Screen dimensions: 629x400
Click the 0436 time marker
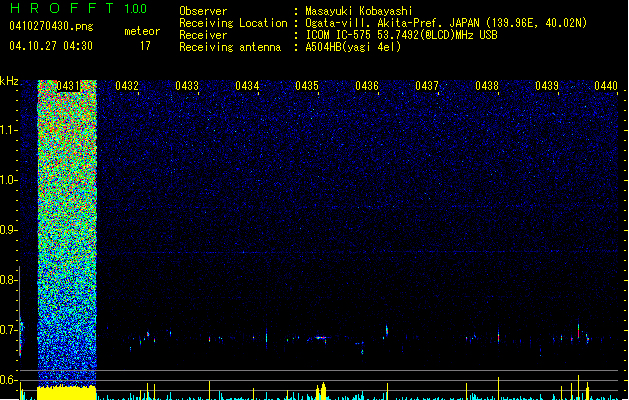tap(367, 86)
